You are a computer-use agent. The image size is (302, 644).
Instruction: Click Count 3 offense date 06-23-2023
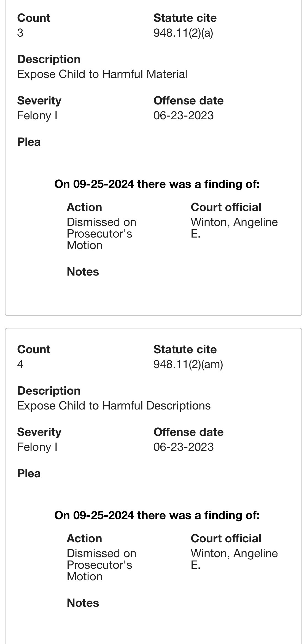tap(184, 115)
